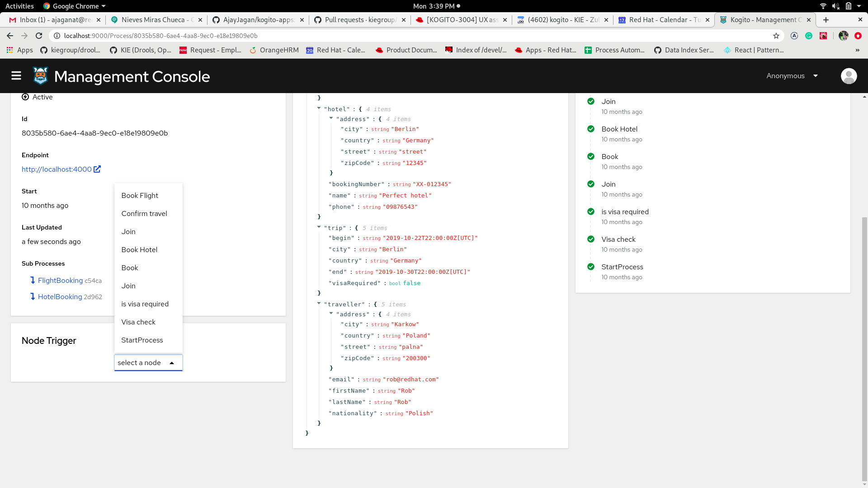Open the hamburger navigation menu
This screenshot has width=868, height=488.
(16, 76)
